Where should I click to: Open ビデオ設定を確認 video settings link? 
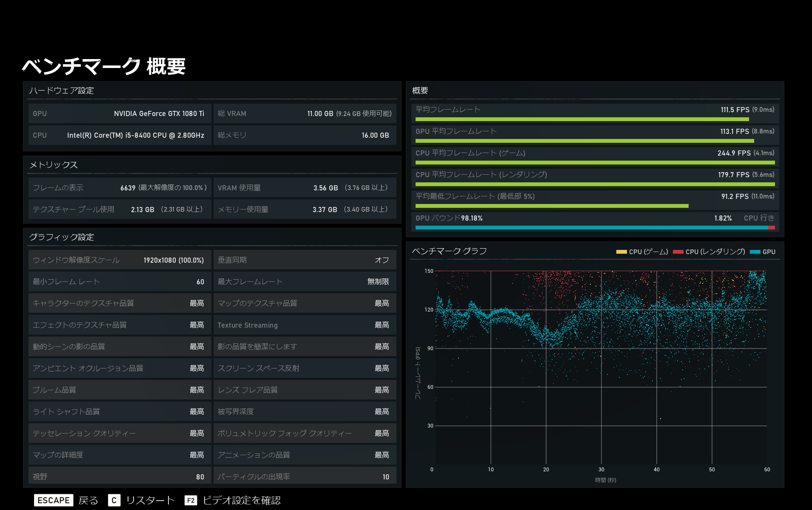pyautogui.click(x=242, y=500)
